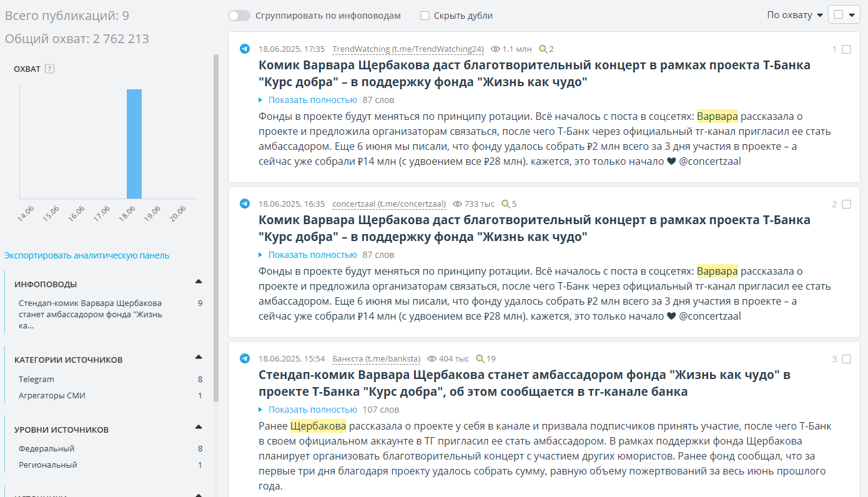Open the По охвату sorting dropdown

pos(795,15)
